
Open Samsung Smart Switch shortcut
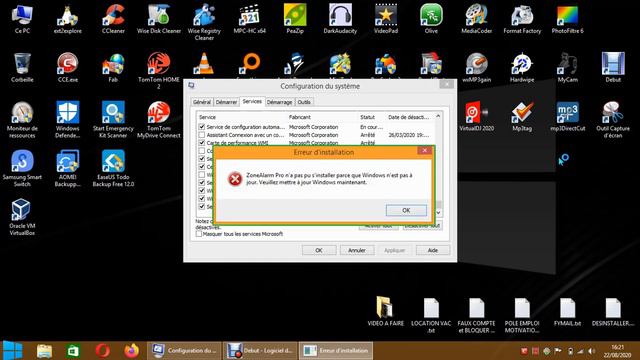pyautogui.click(x=22, y=168)
